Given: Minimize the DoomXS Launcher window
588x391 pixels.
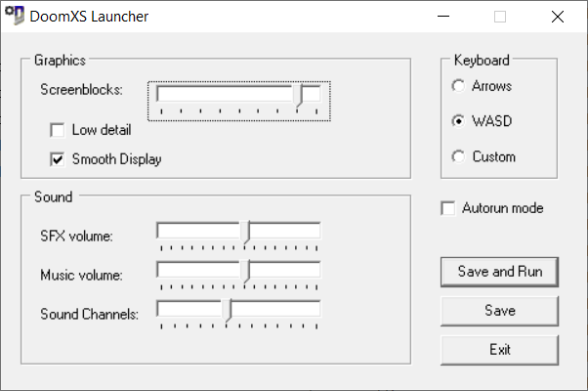Looking at the screenshot, I should pyautogui.click(x=444, y=17).
